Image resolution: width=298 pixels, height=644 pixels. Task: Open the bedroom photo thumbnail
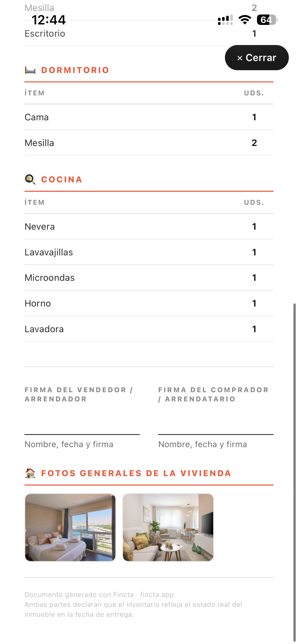pyautogui.click(x=70, y=527)
